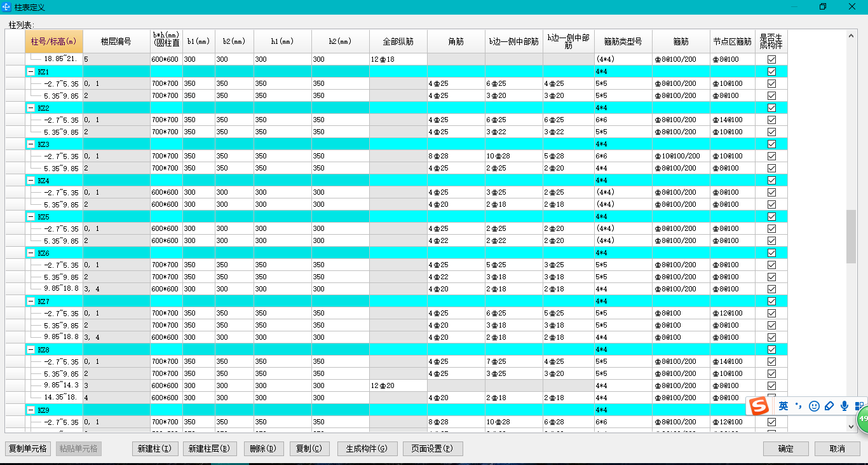
Task: Click the 全部纵筋 column header
Action: (398, 41)
